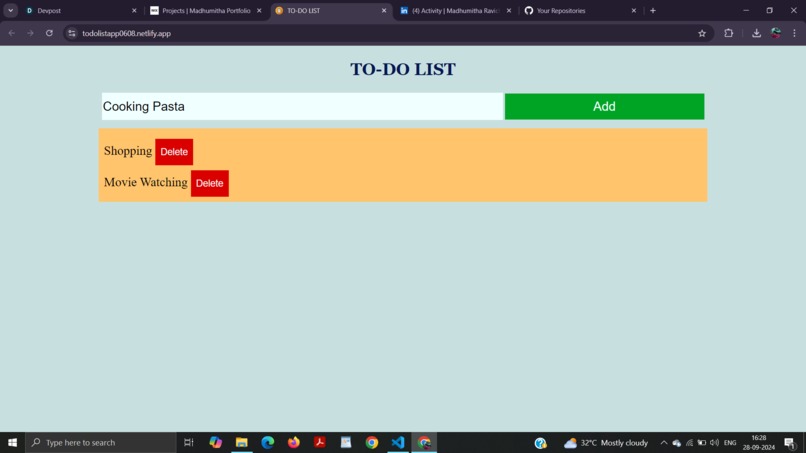This screenshot has width=806, height=453.
Task: Open the Get Help taskbar icon
Action: 540,443
